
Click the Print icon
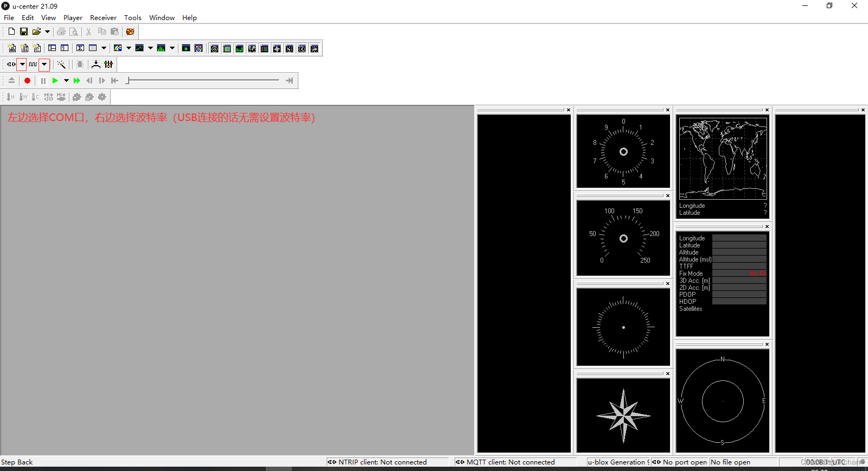coord(61,31)
